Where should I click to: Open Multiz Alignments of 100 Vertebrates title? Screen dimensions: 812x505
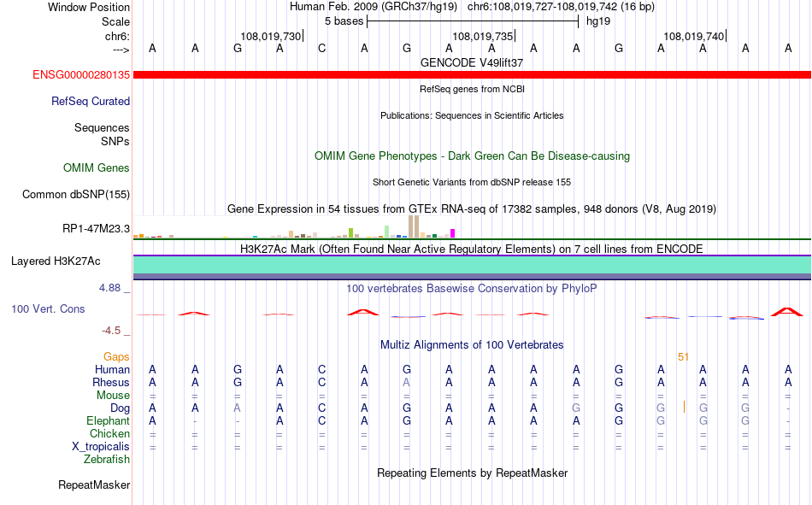[x=472, y=345]
